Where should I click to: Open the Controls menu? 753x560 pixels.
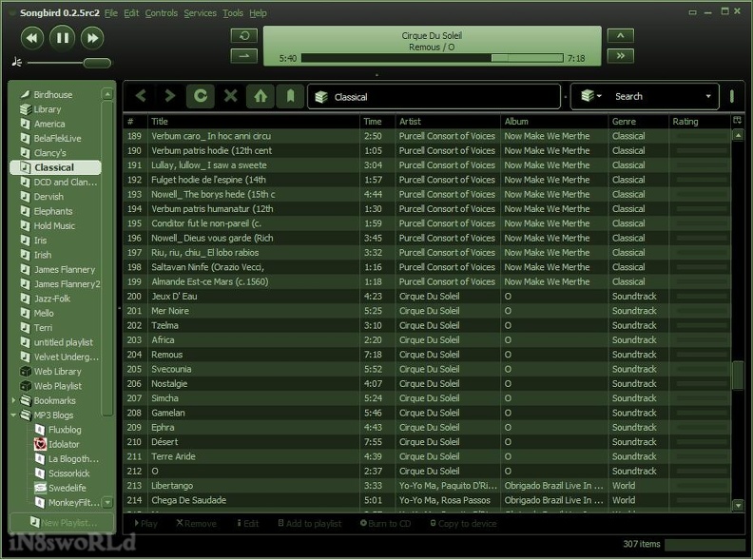[162, 13]
